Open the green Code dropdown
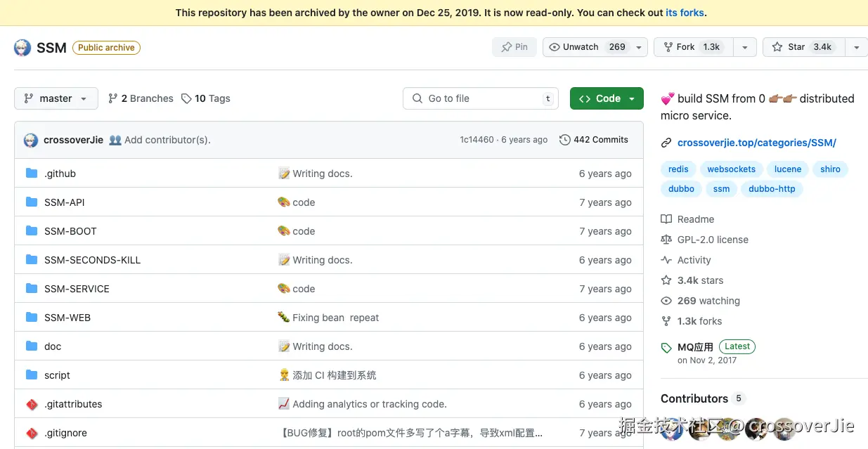This screenshot has height=449, width=868. [607, 98]
